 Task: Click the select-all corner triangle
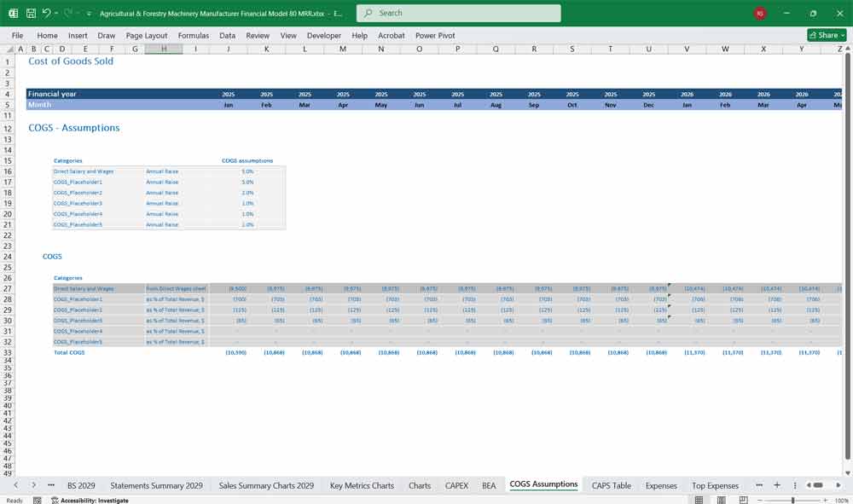click(9, 49)
